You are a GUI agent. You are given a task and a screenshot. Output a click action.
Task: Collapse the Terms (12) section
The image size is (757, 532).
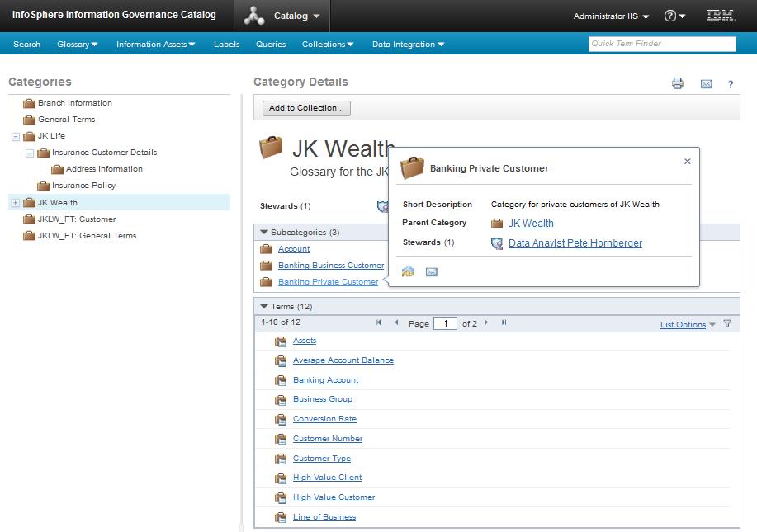click(x=264, y=306)
